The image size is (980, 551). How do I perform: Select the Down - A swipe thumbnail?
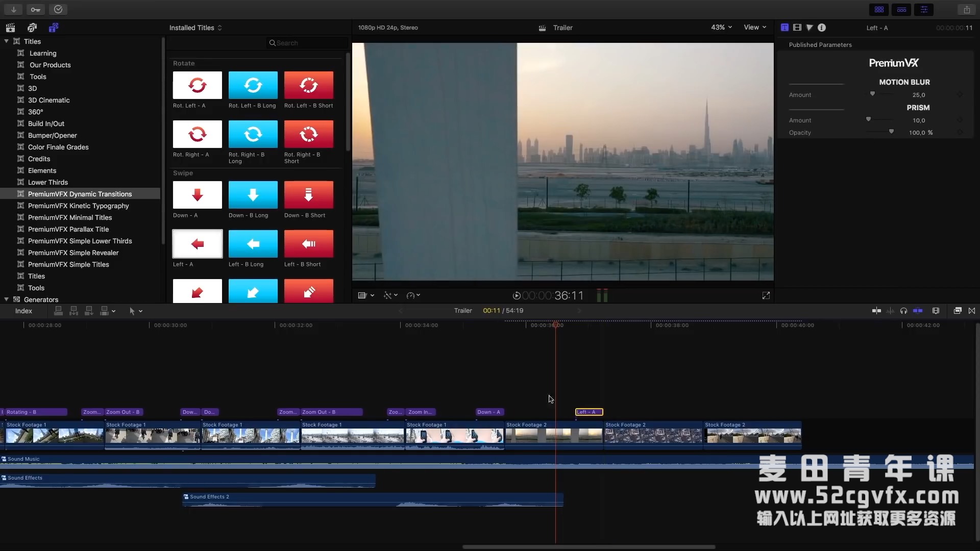pos(197,195)
